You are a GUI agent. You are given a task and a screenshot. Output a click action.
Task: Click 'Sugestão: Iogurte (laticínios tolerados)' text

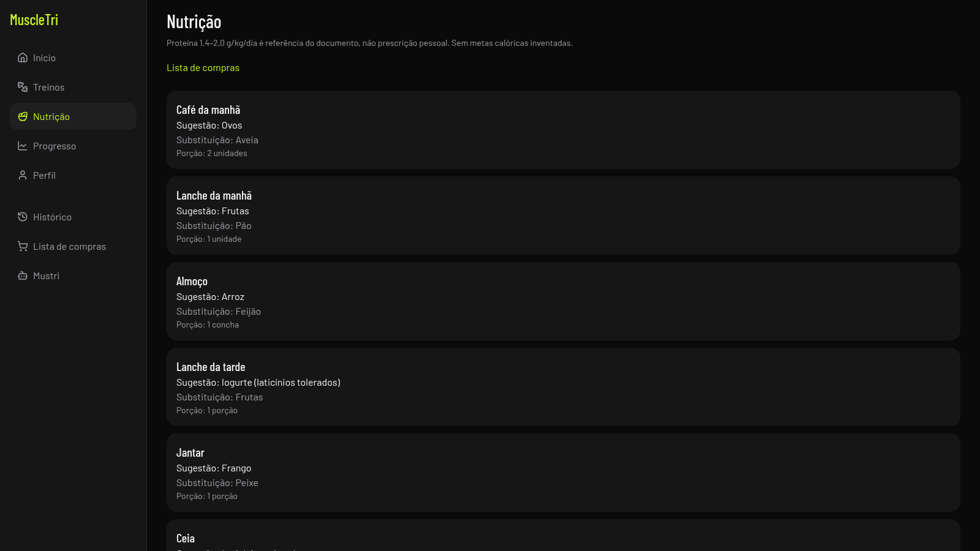coord(258,382)
